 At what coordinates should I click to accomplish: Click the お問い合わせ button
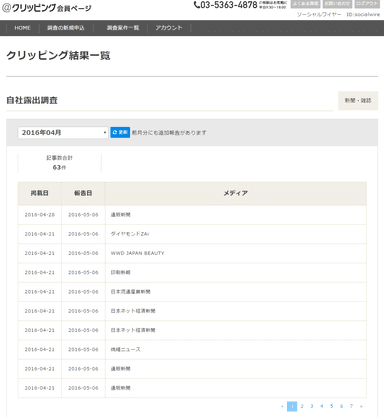pyautogui.click(x=337, y=4)
